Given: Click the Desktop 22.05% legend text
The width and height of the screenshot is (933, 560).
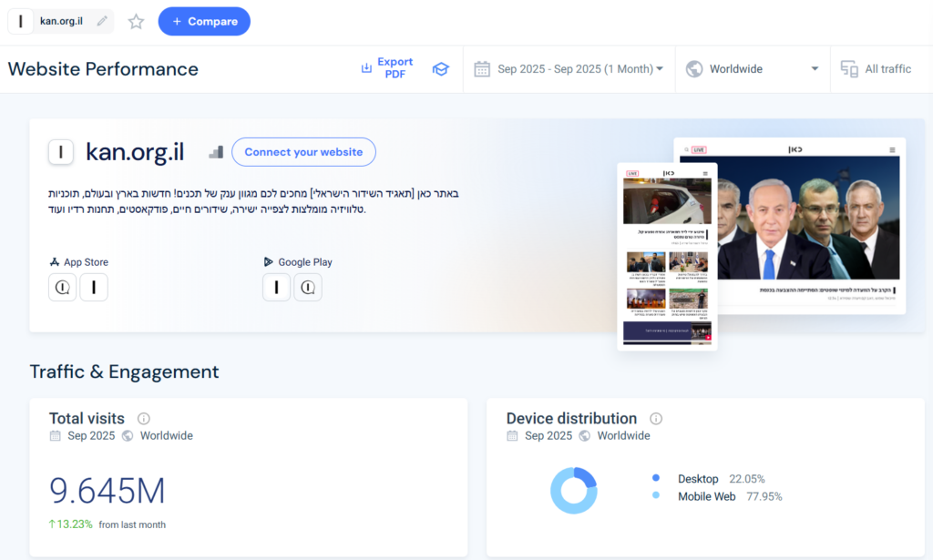Looking at the screenshot, I should (722, 479).
